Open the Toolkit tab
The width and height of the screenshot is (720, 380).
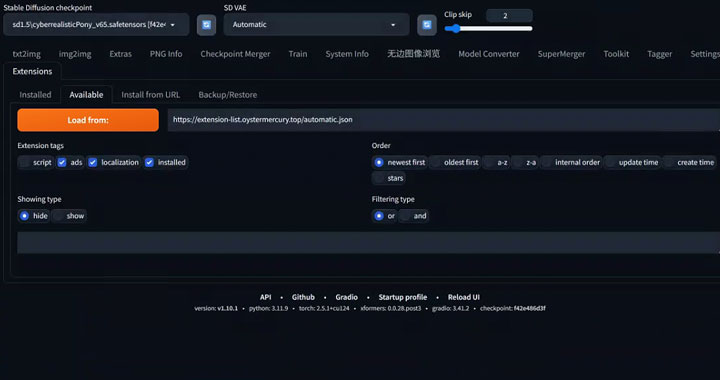click(x=616, y=54)
